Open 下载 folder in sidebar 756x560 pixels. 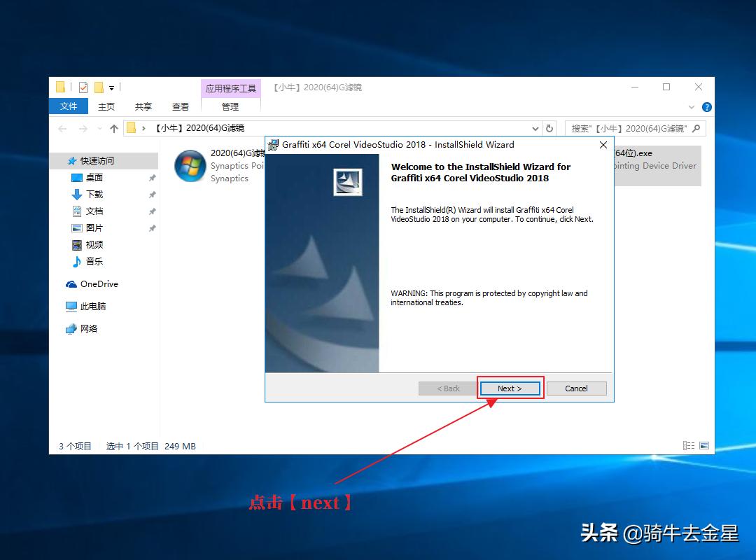point(94,195)
